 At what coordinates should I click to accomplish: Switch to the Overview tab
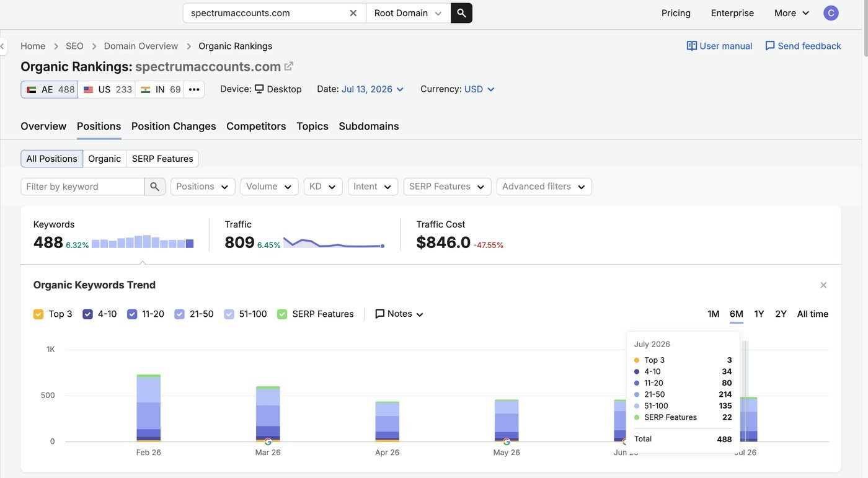click(x=43, y=126)
